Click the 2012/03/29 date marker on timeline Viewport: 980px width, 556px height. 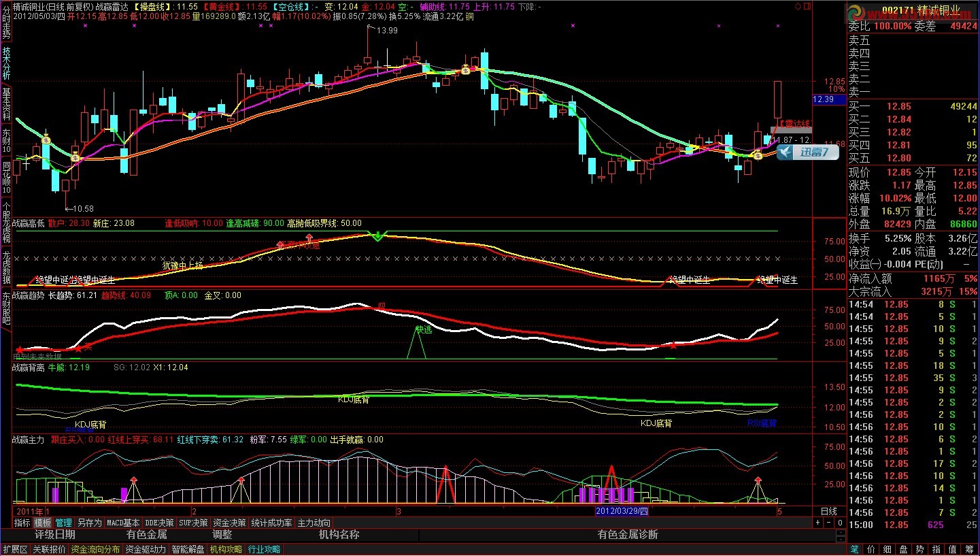click(x=622, y=511)
